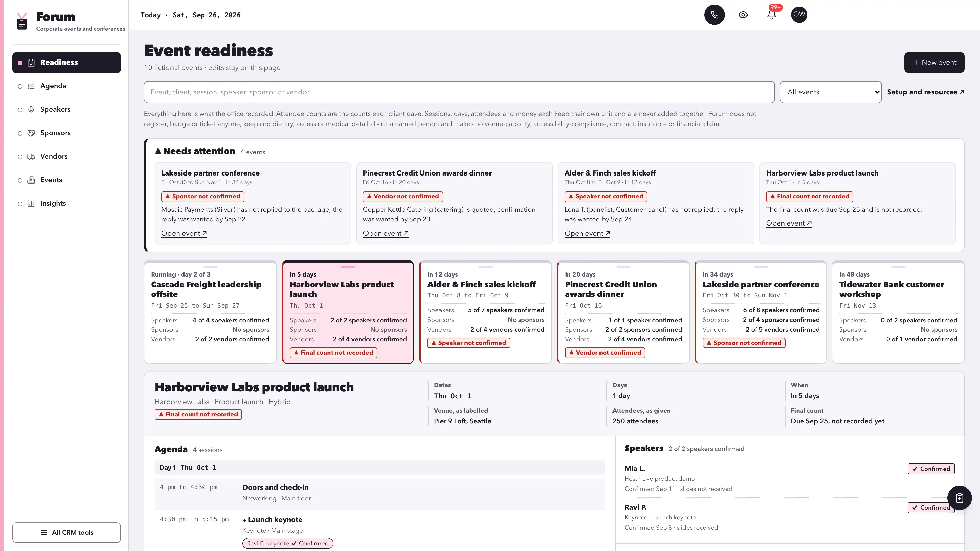Click the Insights bar chart icon
Image resolution: width=980 pixels, height=551 pixels.
tap(31, 204)
